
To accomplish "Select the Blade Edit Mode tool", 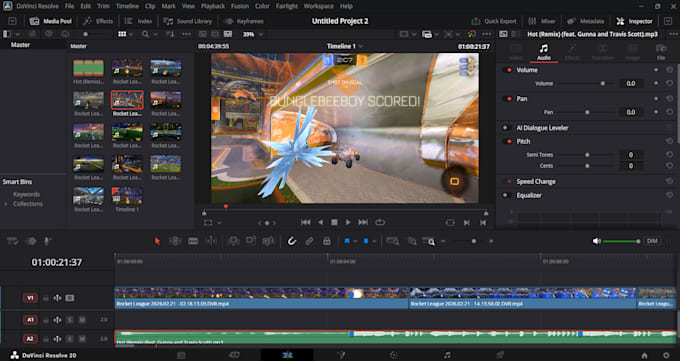I will pos(193,241).
